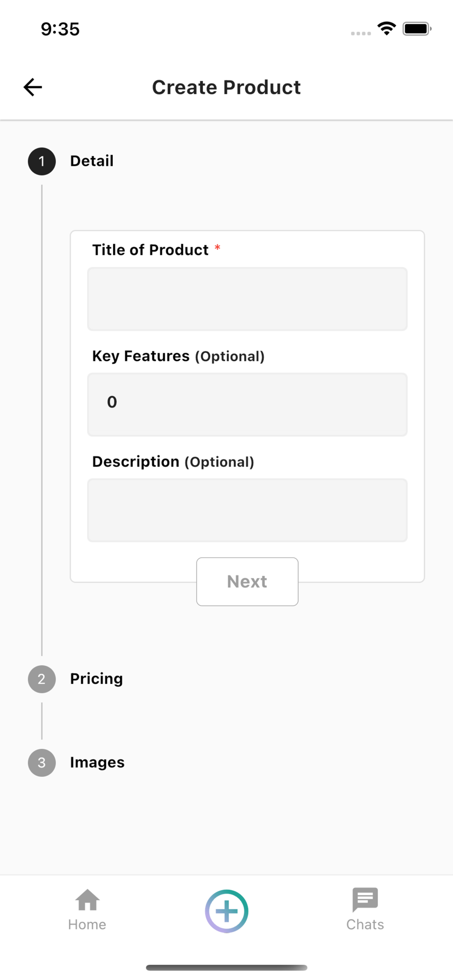Image resolution: width=453 pixels, height=980 pixels.
Task: Select the step 2 circle badge
Action: [x=42, y=679]
